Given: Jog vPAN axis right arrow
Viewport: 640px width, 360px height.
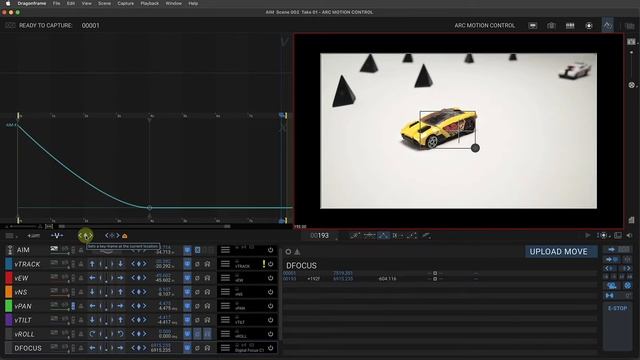Looking at the screenshot, I should pyautogui.click(x=120, y=306).
